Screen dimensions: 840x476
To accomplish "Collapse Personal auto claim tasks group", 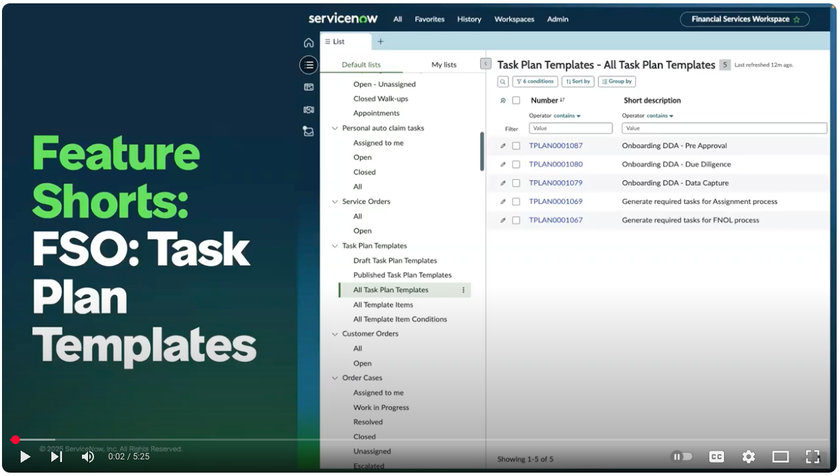I will point(335,128).
